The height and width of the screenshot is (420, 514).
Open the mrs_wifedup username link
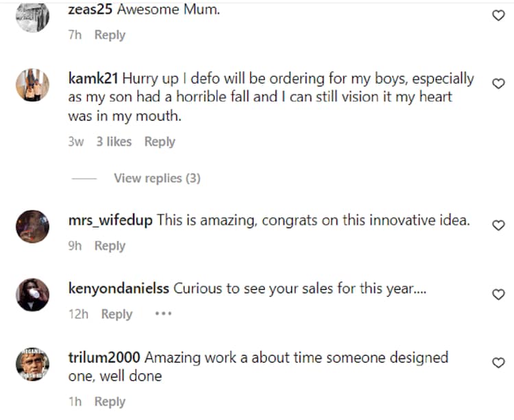(111, 221)
